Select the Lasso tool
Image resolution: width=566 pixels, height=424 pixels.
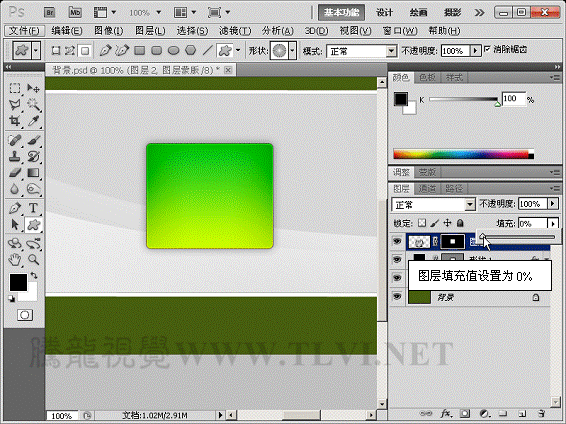[x=14, y=105]
